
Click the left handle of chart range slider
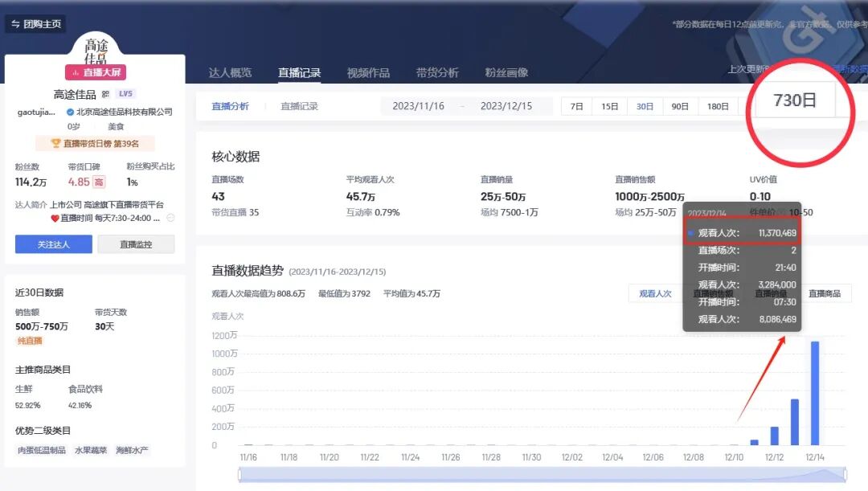point(240,474)
